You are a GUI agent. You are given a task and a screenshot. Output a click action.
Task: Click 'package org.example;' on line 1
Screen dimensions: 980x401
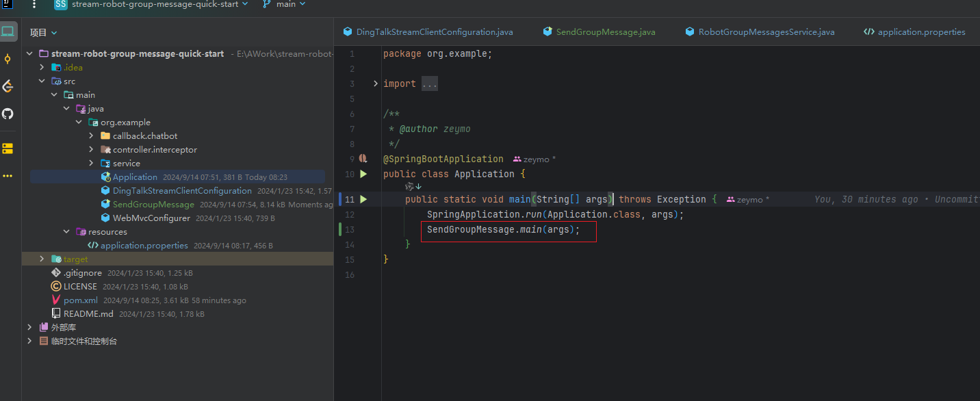[437, 54]
